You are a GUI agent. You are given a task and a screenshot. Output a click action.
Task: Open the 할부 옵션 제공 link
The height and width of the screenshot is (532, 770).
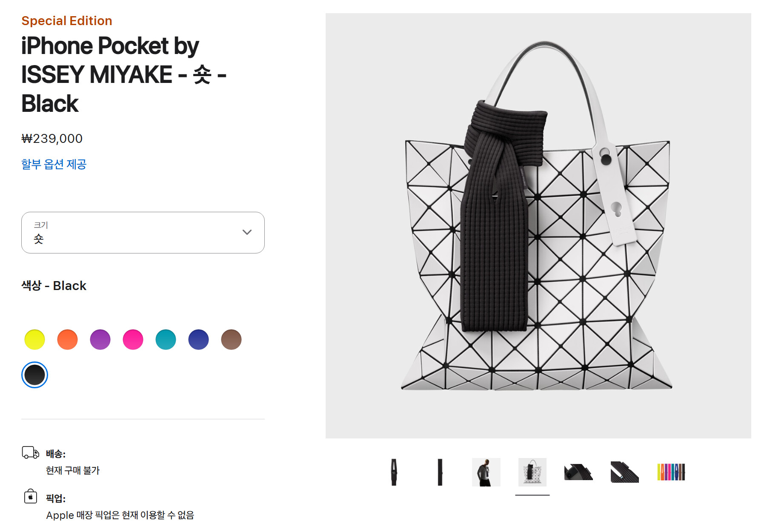(54, 164)
